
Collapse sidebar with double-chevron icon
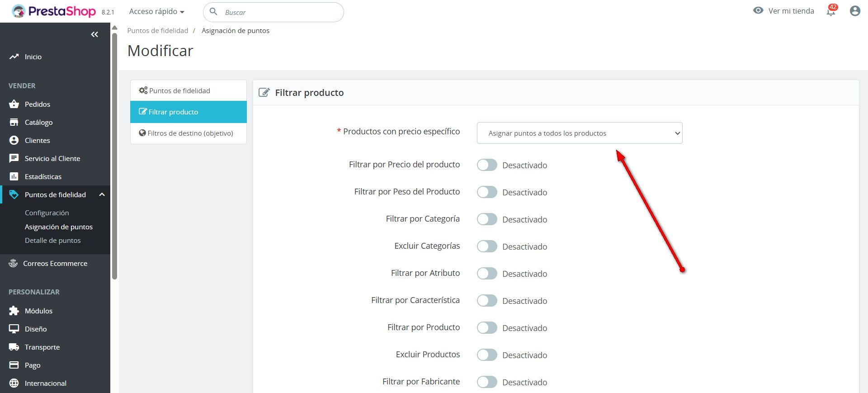pos(94,34)
